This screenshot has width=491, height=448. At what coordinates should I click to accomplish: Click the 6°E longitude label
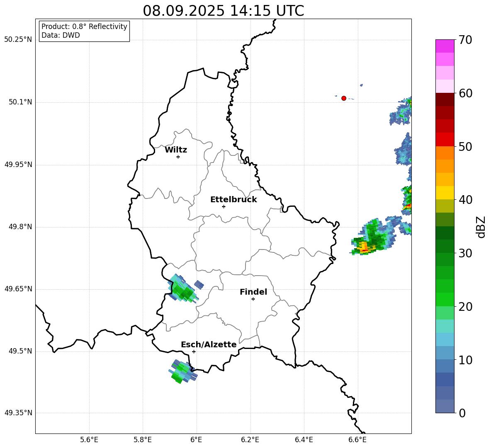tap(196, 440)
